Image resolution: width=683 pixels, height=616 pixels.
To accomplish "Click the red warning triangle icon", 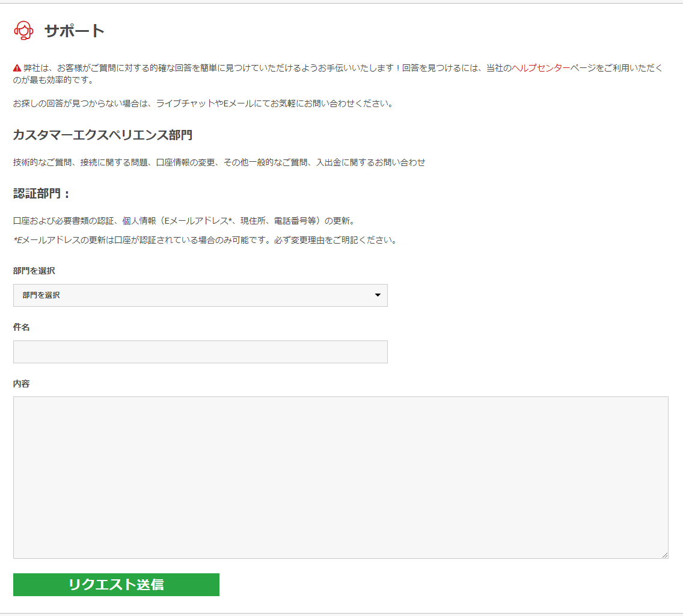I will [x=17, y=69].
